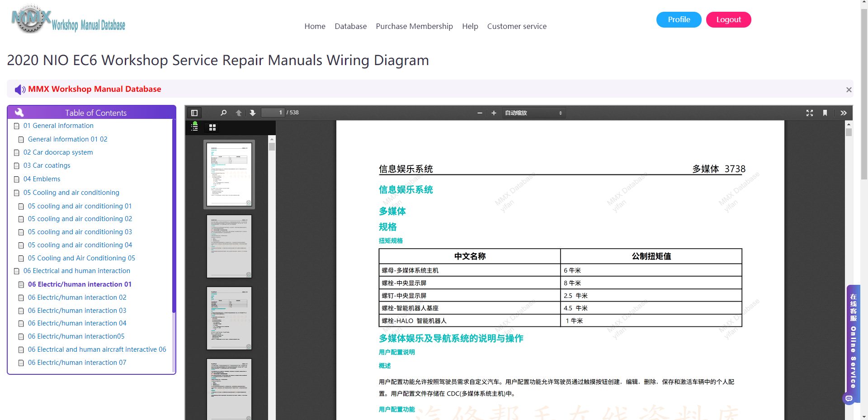
Task: Click the Profile button
Action: (679, 19)
